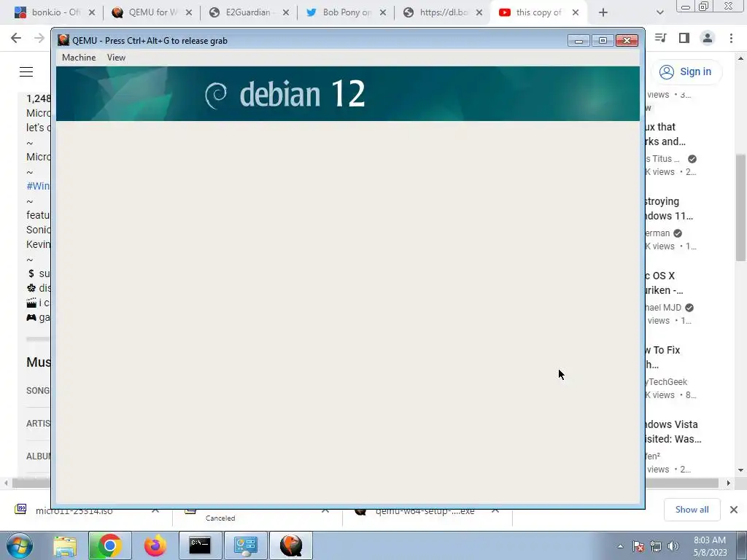Open the Machine menu in QEMU
The width and height of the screenshot is (747, 560).
[79, 58]
